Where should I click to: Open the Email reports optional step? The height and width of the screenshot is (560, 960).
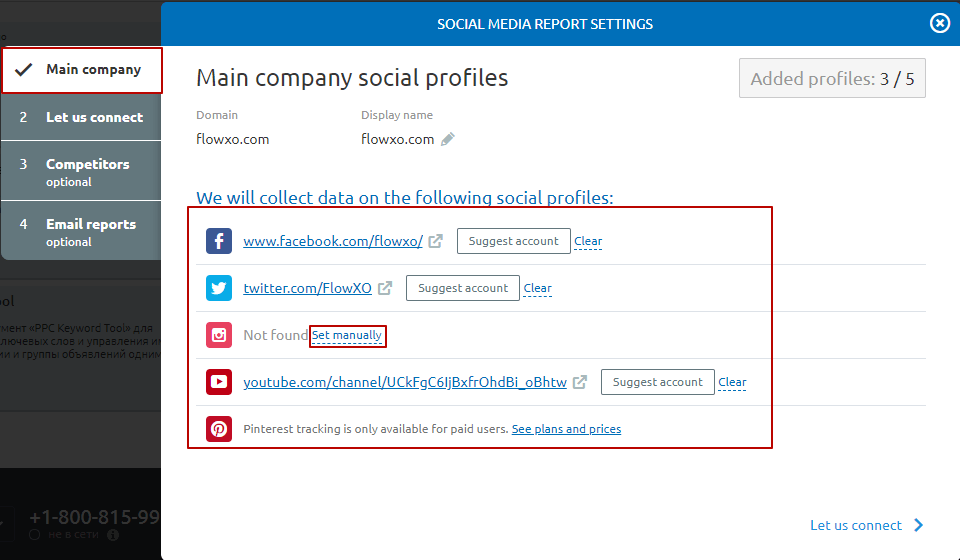(81, 231)
